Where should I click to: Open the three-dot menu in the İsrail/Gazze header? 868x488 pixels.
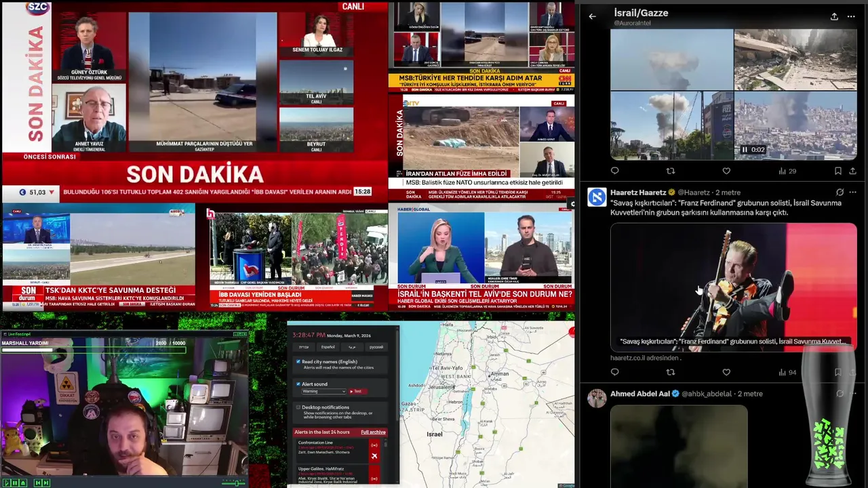click(852, 16)
